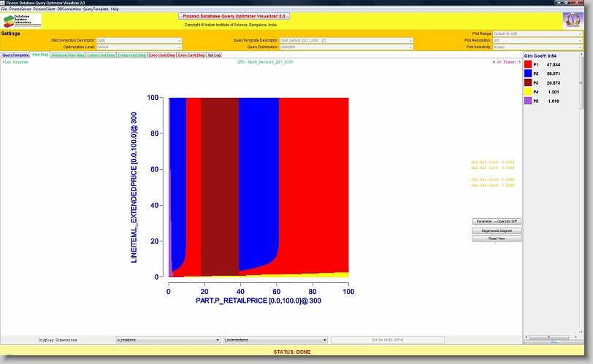Image resolution: width=593 pixels, height=364 pixels.
Task: Click the Regenerate Diagram button
Action: [x=497, y=230]
